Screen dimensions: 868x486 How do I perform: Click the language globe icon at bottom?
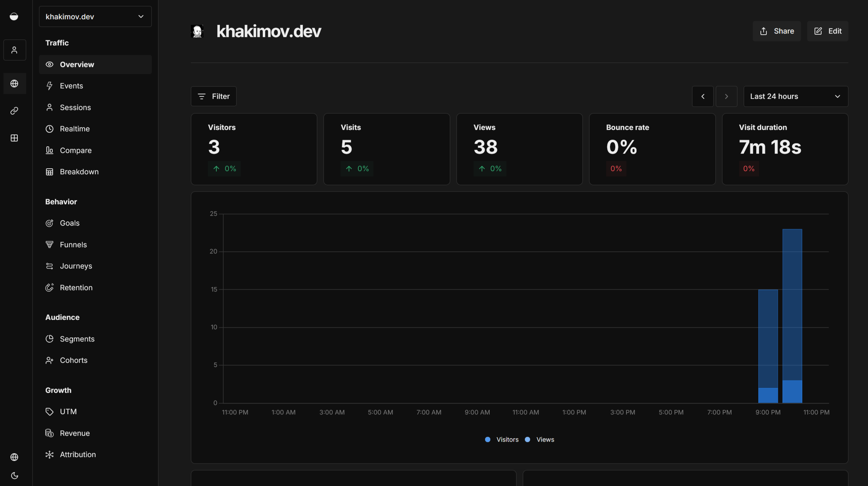(x=14, y=457)
